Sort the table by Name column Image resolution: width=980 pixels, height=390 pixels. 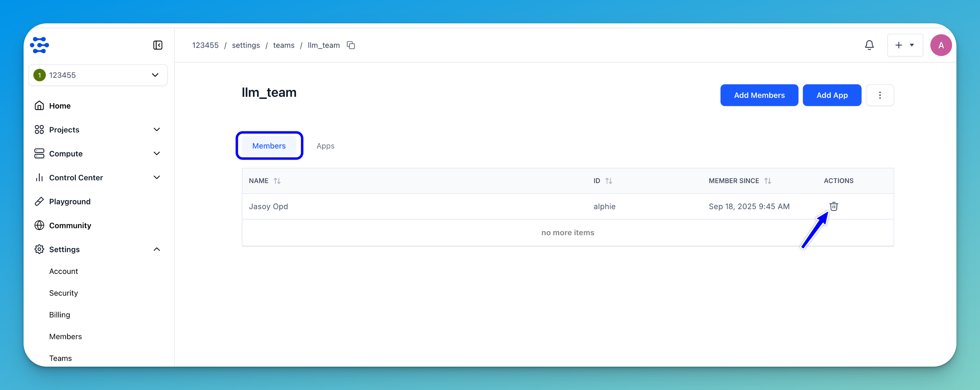coord(277,181)
